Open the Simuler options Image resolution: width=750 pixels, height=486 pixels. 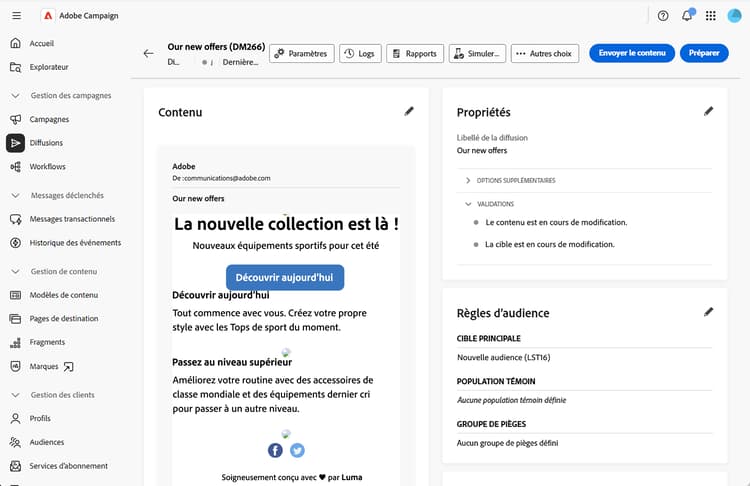[x=477, y=54]
